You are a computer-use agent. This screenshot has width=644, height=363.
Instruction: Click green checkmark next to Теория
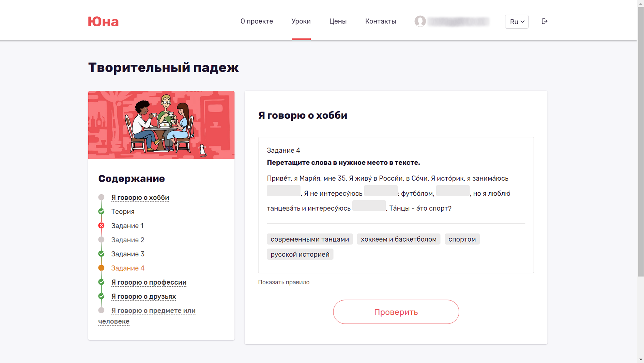coord(101,211)
